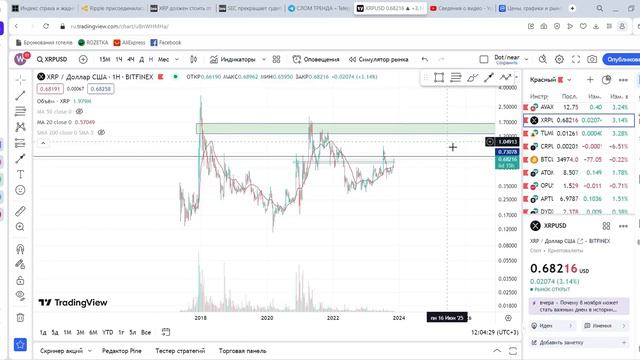Open watchlist more options menu
Image resolution: width=640 pixels, height=360 pixels.
click(x=623, y=80)
